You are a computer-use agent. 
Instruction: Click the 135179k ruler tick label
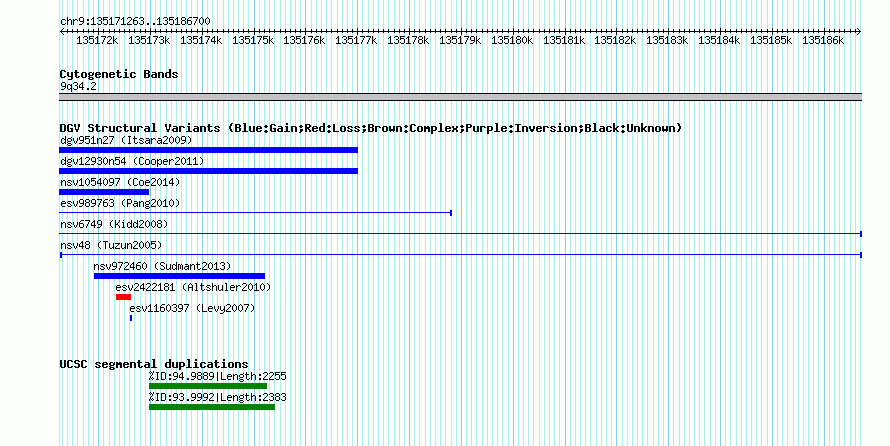pyautogui.click(x=460, y=40)
